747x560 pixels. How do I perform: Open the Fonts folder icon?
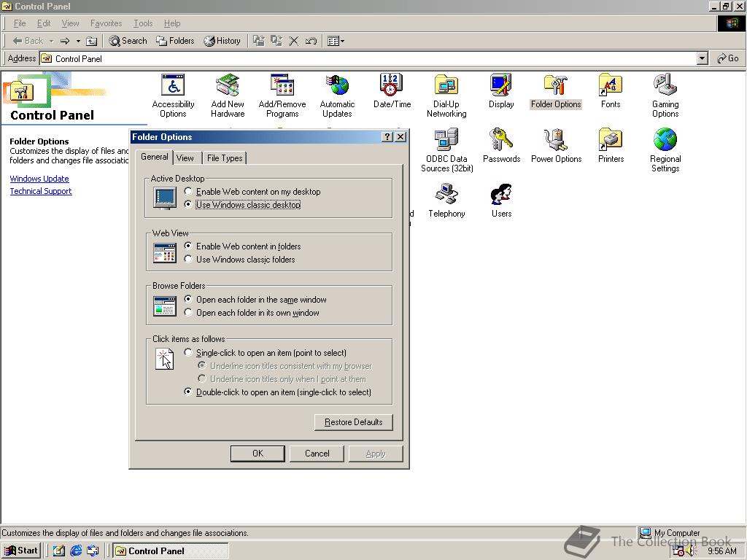pyautogui.click(x=611, y=91)
